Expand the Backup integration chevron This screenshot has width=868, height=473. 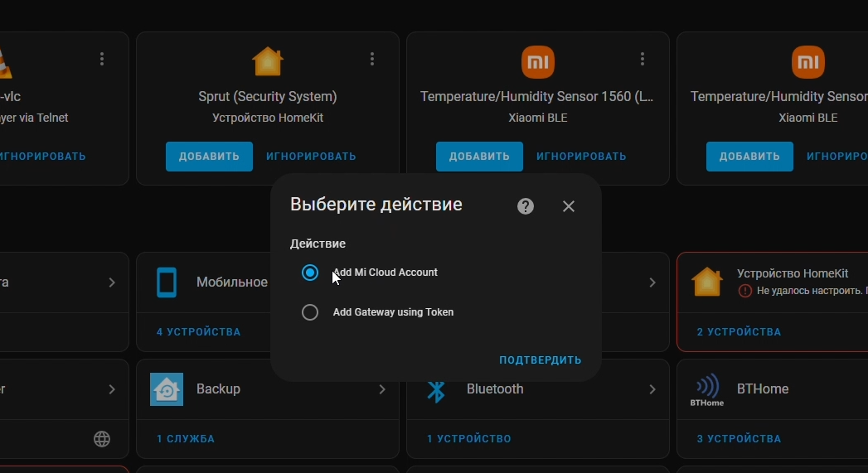[382, 389]
